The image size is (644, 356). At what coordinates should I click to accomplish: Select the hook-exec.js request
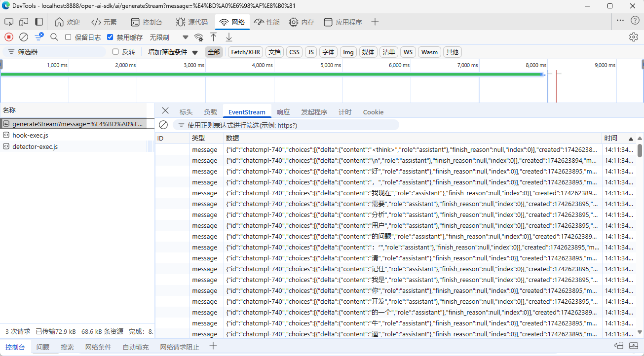click(30, 135)
